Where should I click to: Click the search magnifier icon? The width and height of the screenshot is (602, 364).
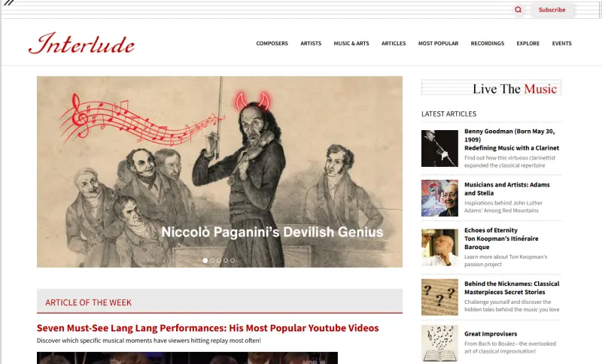pyautogui.click(x=518, y=10)
